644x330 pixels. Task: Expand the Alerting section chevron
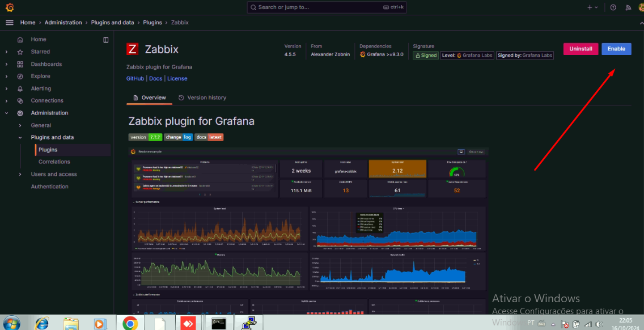6,88
